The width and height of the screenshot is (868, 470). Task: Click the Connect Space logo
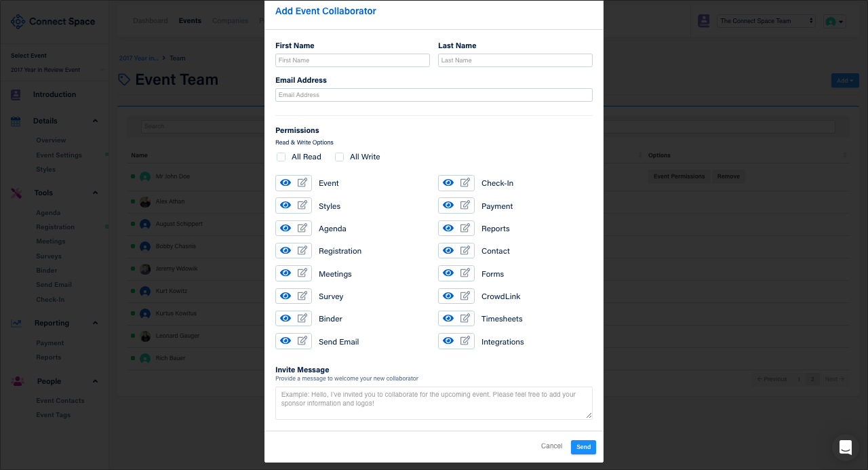tap(53, 22)
